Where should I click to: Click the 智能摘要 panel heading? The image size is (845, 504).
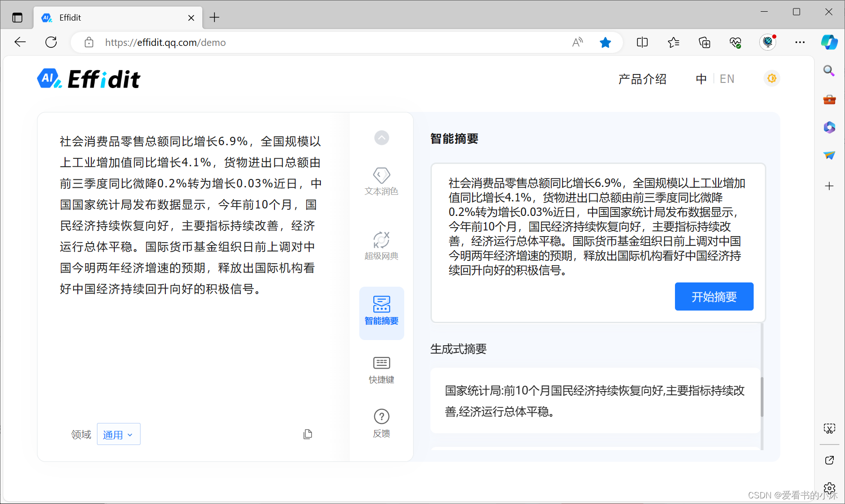(x=454, y=139)
